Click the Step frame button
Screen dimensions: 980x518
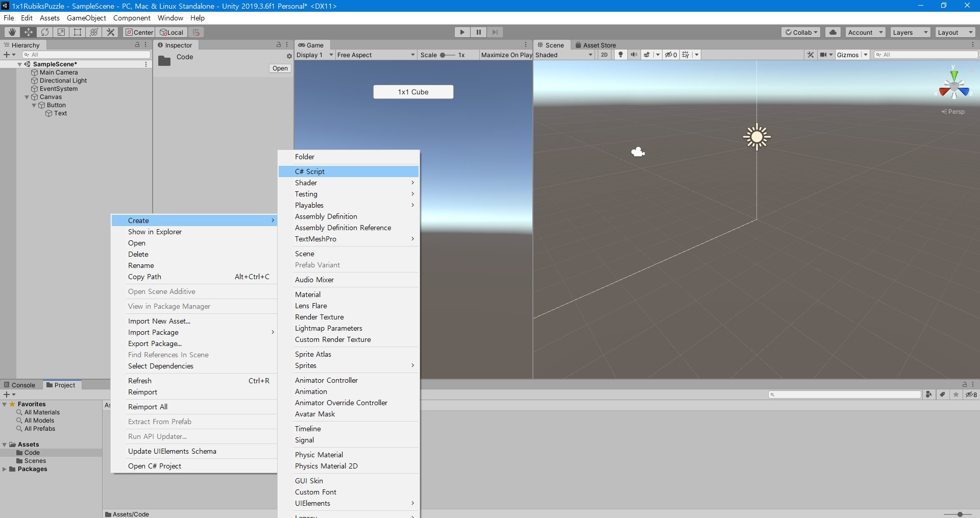495,32
